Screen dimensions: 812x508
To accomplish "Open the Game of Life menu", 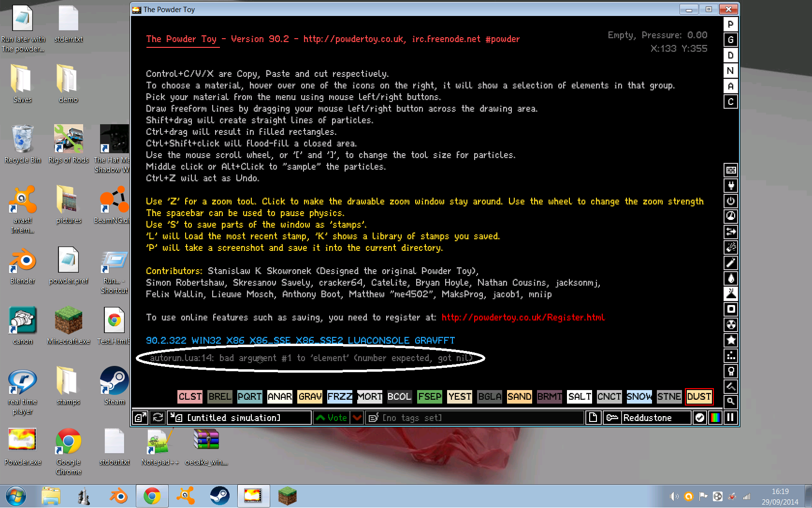I will click(731, 356).
